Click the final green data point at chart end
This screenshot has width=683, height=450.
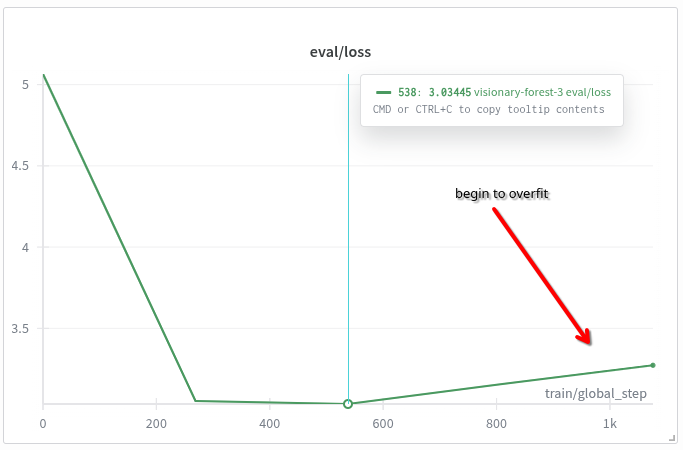(652, 365)
